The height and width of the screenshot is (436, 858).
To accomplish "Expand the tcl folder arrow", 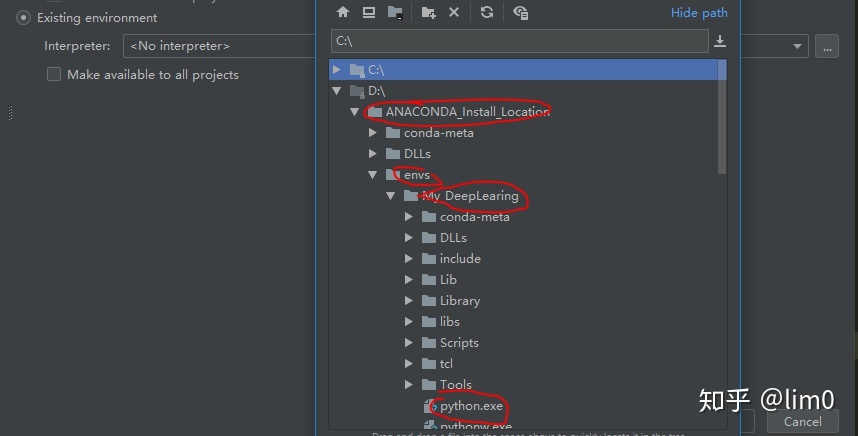I will (409, 363).
